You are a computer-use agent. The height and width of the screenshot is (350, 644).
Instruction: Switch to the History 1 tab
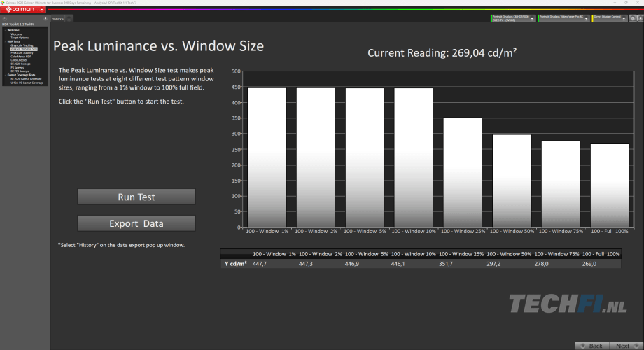point(58,19)
